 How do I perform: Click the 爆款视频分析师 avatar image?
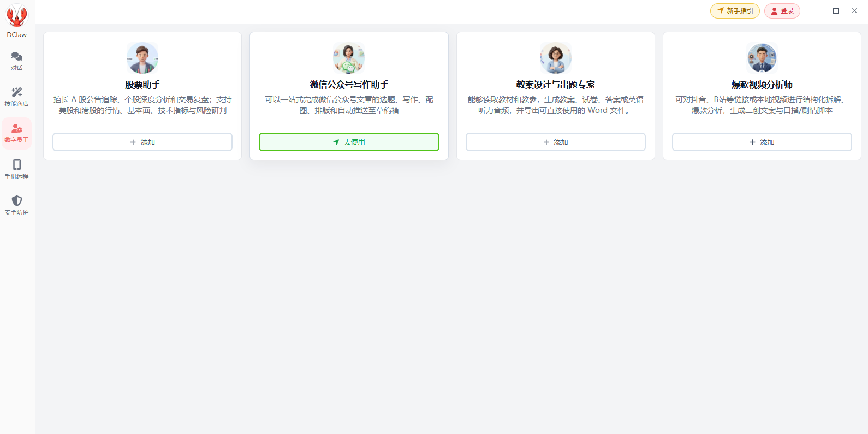(x=762, y=58)
